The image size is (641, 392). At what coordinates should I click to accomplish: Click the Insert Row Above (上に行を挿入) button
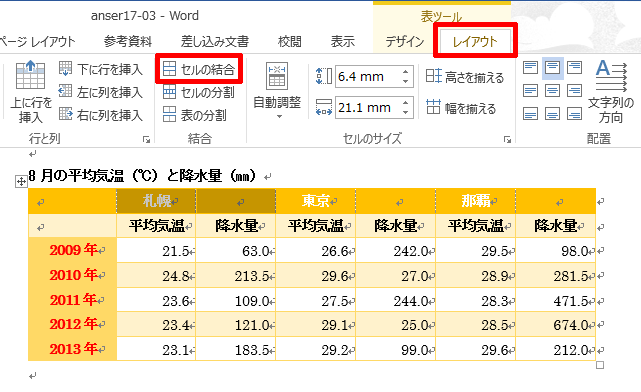coord(30,92)
